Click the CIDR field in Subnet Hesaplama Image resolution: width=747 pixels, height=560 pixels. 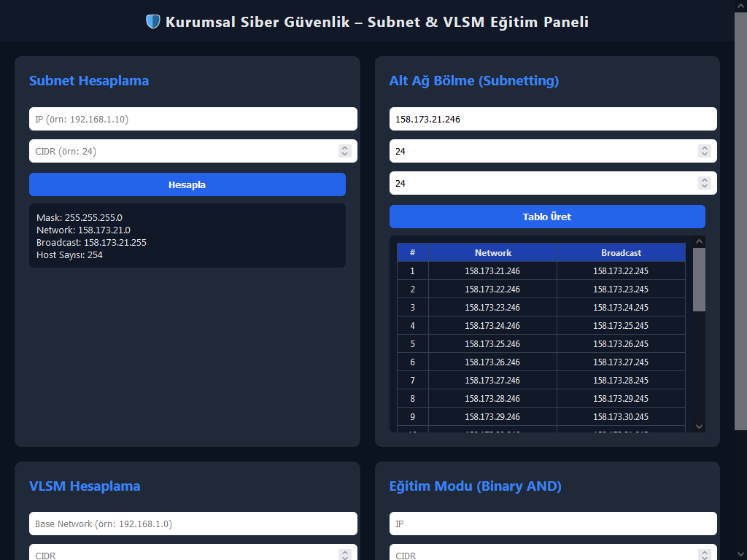pyautogui.click(x=182, y=151)
